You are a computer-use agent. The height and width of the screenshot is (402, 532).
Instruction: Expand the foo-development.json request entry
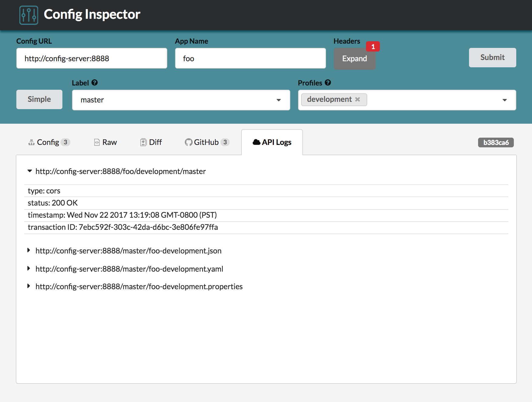pos(29,251)
